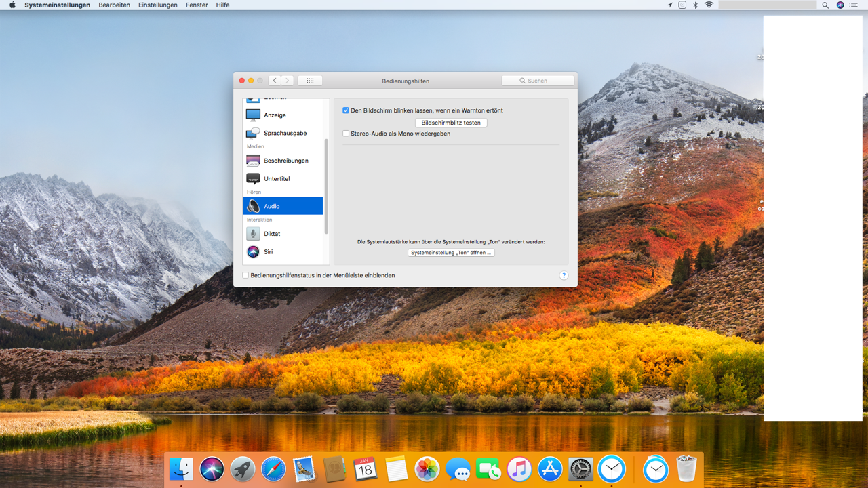
Task: Select Beschreibungen in sidebar list
Action: click(x=285, y=161)
